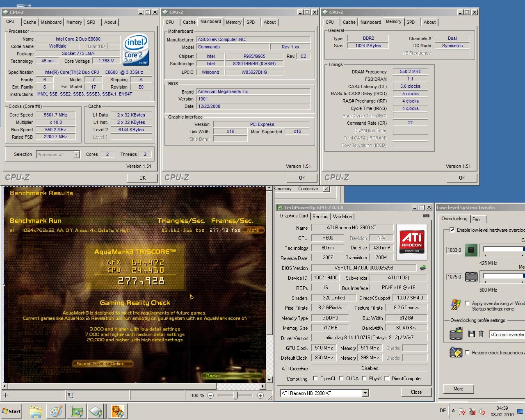Click the muted volume tray icon
This screenshot has height=420, width=525.
tap(482, 411)
